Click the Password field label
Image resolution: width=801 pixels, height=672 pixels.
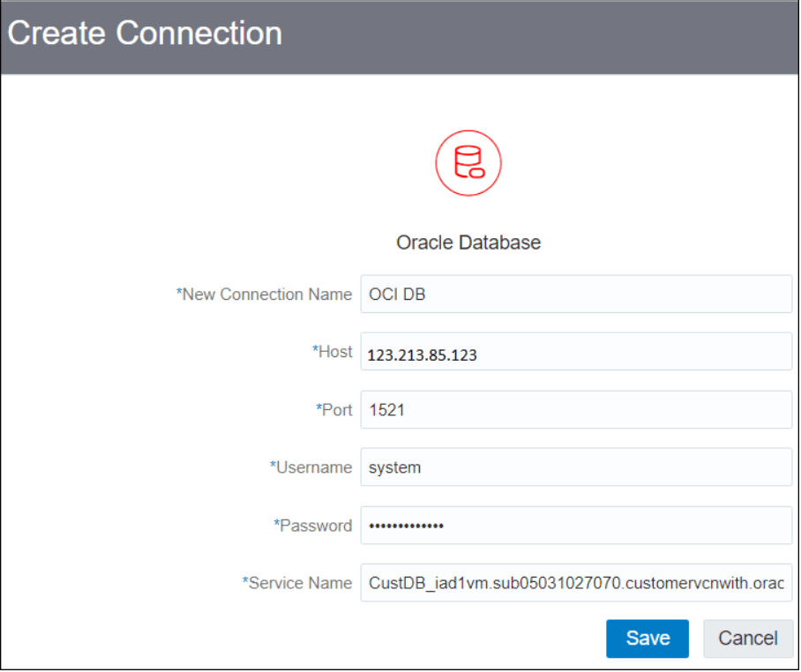pyautogui.click(x=313, y=526)
